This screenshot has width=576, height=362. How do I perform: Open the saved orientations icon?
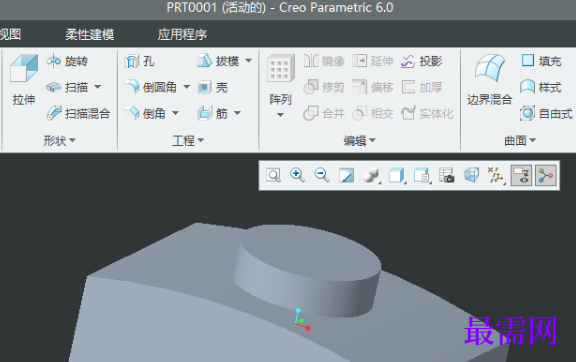422,175
